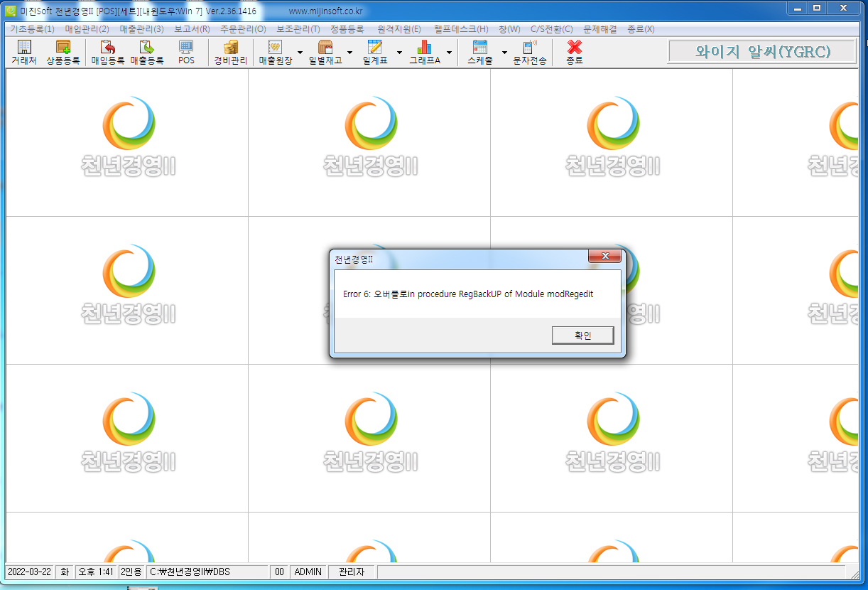Click the ADMIN status bar entry
Viewport: 868px width, 590px height.
tap(308, 572)
